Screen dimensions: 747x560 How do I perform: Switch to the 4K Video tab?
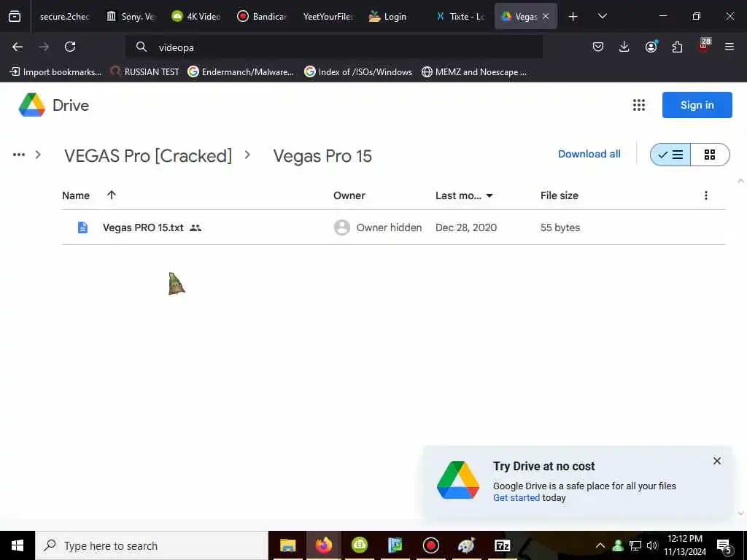pos(197,17)
